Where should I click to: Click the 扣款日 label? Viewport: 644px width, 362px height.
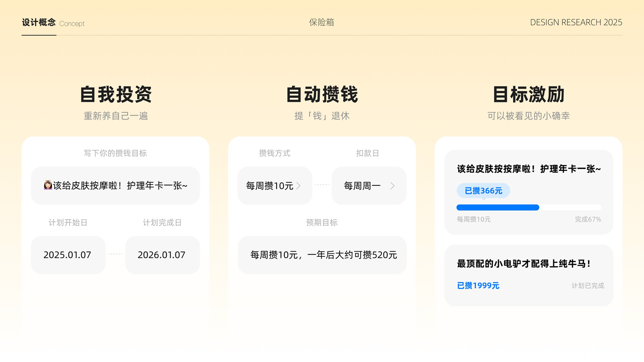tap(367, 153)
